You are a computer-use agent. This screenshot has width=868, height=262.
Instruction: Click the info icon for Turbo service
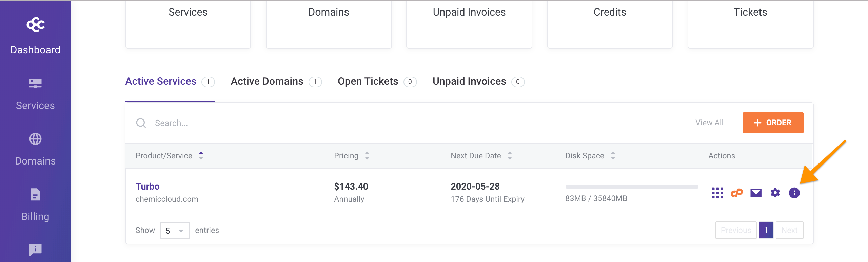click(794, 193)
